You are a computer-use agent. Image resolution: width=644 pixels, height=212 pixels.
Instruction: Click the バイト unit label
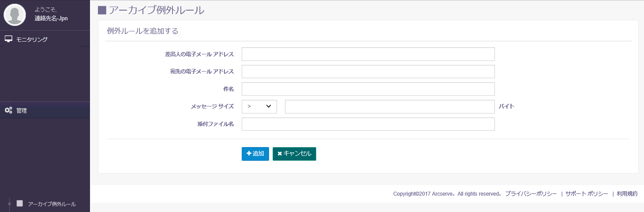pos(507,106)
